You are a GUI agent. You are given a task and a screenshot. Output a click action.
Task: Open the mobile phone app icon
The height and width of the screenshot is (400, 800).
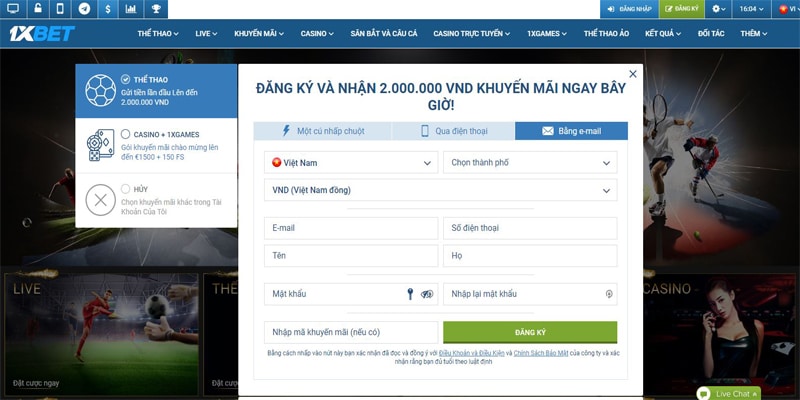pyautogui.click(x=60, y=8)
